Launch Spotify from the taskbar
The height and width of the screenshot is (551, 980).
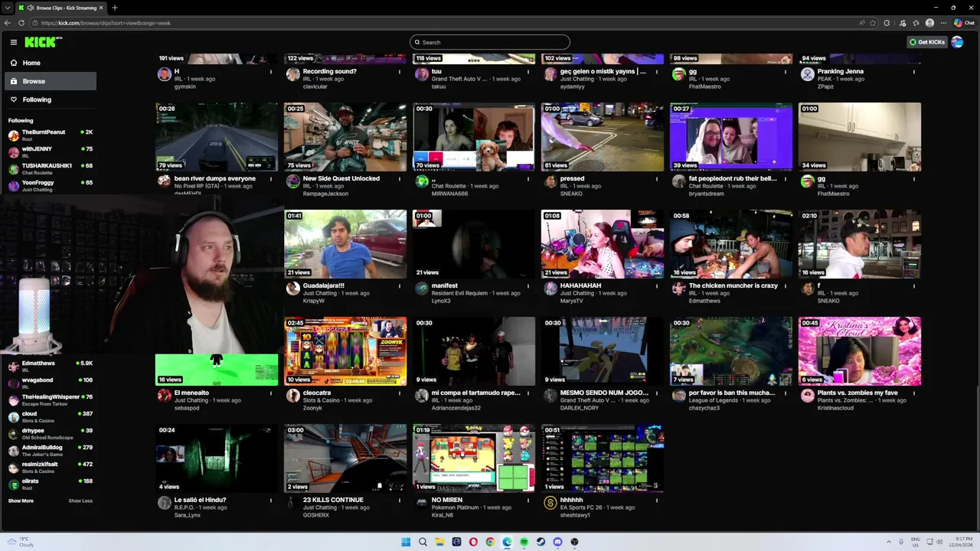(524, 542)
